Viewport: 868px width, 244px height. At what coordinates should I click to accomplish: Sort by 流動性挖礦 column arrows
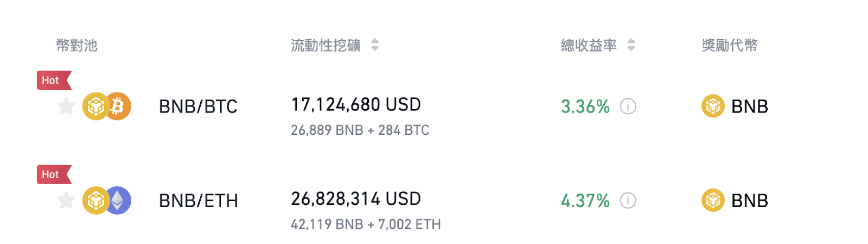click(x=375, y=45)
